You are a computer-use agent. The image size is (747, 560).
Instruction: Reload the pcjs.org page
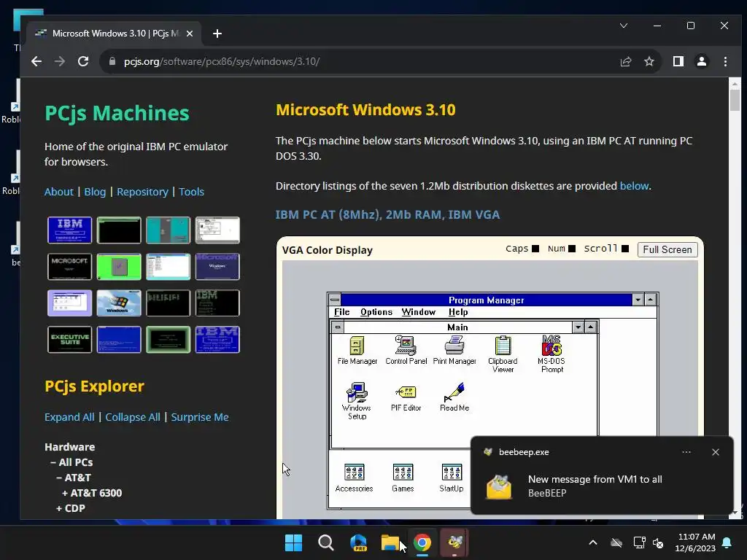83,61
